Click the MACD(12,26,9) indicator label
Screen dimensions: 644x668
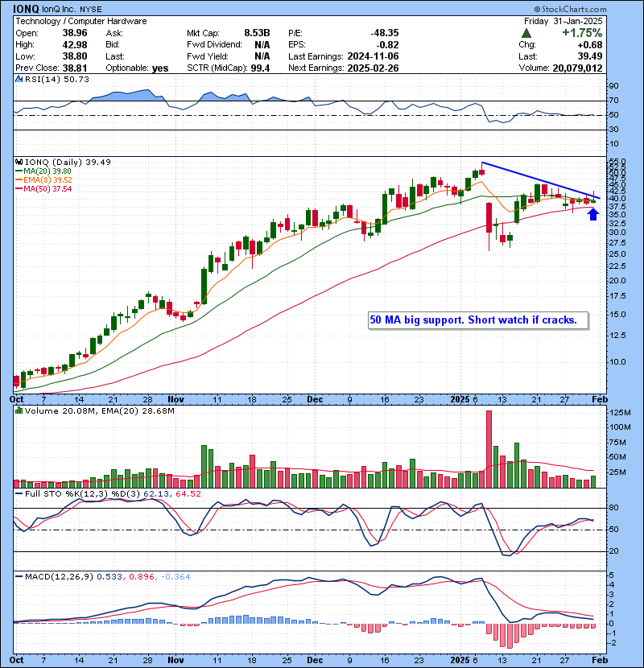(x=59, y=577)
